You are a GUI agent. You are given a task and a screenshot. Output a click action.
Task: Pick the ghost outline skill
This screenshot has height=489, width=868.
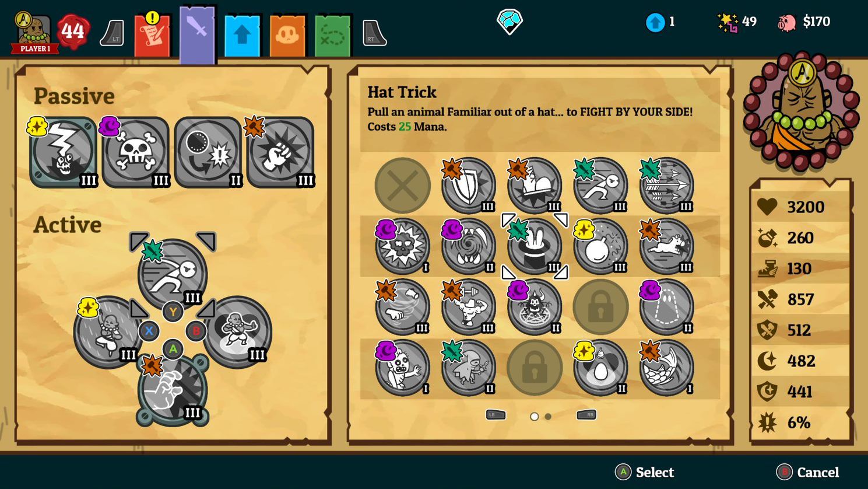point(666,307)
